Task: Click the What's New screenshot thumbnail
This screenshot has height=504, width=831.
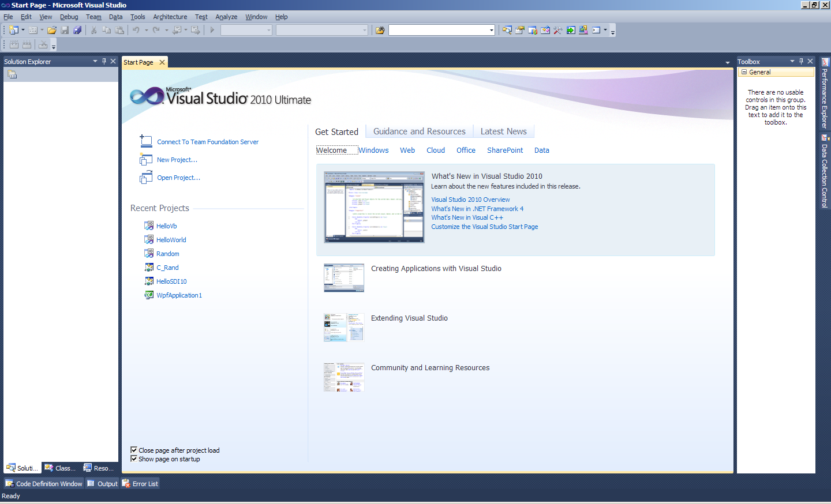Action: [374, 206]
